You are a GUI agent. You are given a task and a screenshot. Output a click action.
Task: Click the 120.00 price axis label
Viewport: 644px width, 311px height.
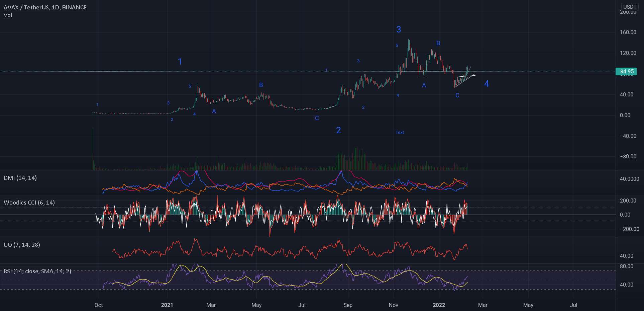coord(628,53)
